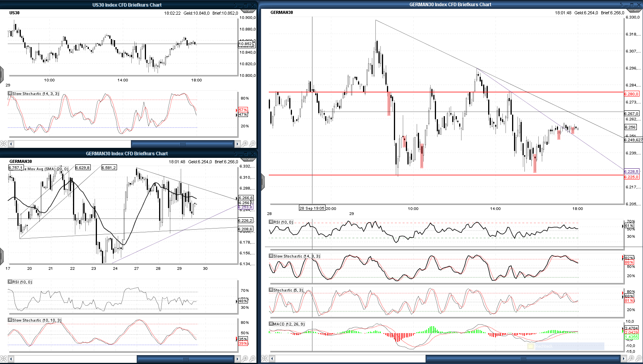Click the US30 symbol label
Image resolution: width=643 pixels, height=364 pixels.
click(x=14, y=13)
